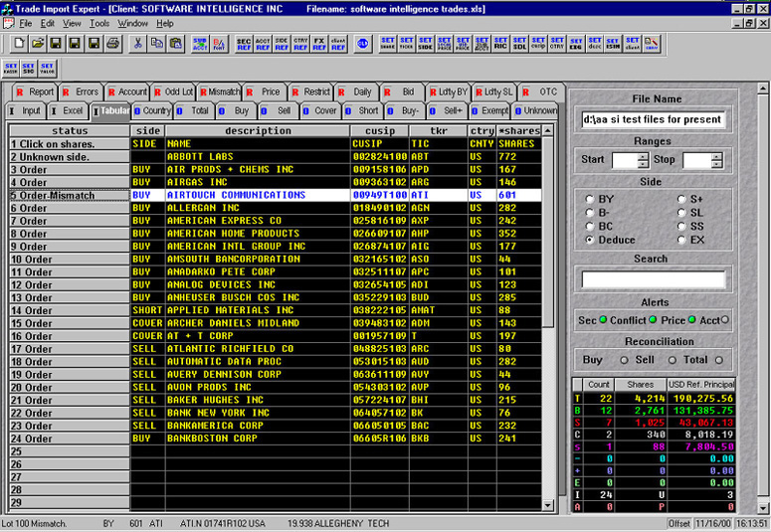Select the SL side radio button

tap(681, 213)
